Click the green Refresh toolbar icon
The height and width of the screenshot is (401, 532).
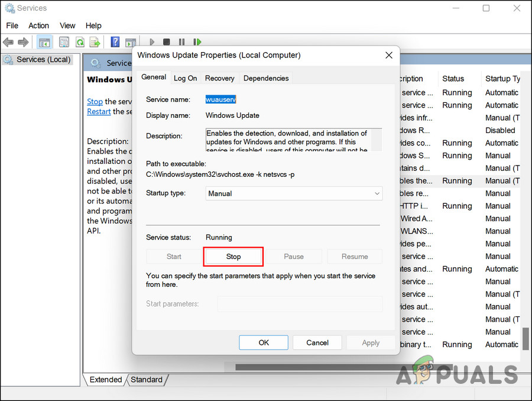(80, 42)
